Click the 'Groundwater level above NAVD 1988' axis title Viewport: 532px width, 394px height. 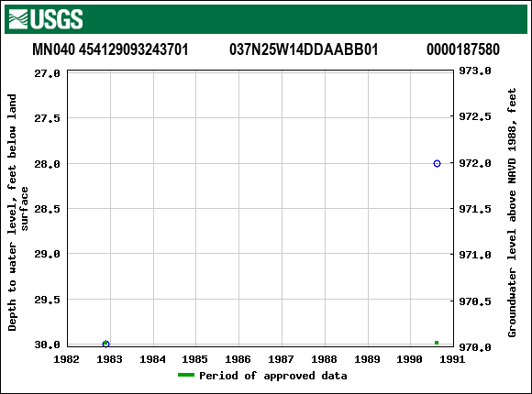(512, 213)
